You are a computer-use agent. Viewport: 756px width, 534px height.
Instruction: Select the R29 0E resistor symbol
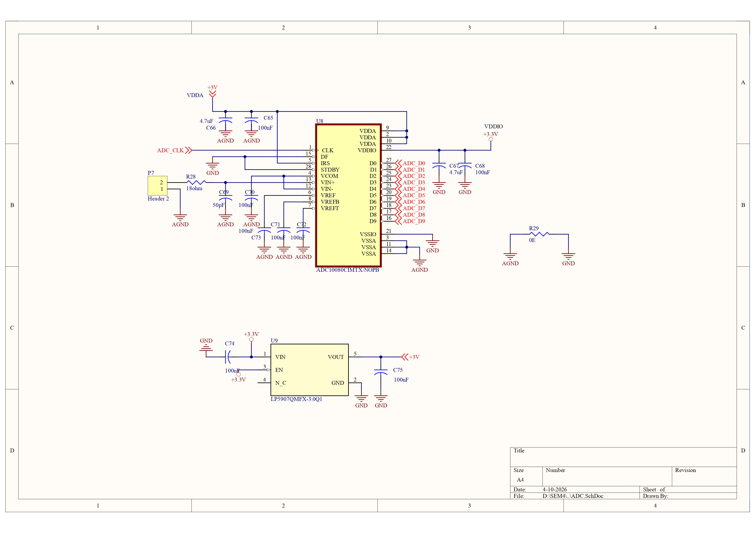pyautogui.click(x=539, y=234)
